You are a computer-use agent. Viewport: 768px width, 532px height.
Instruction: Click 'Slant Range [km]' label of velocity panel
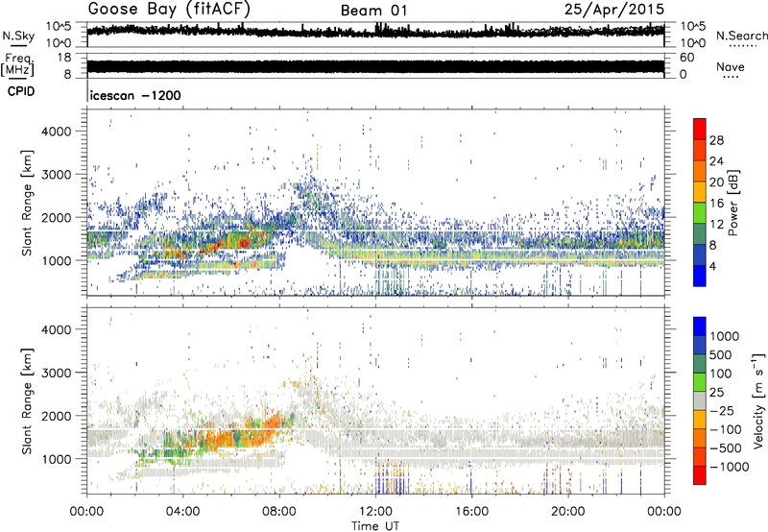tap(28, 400)
